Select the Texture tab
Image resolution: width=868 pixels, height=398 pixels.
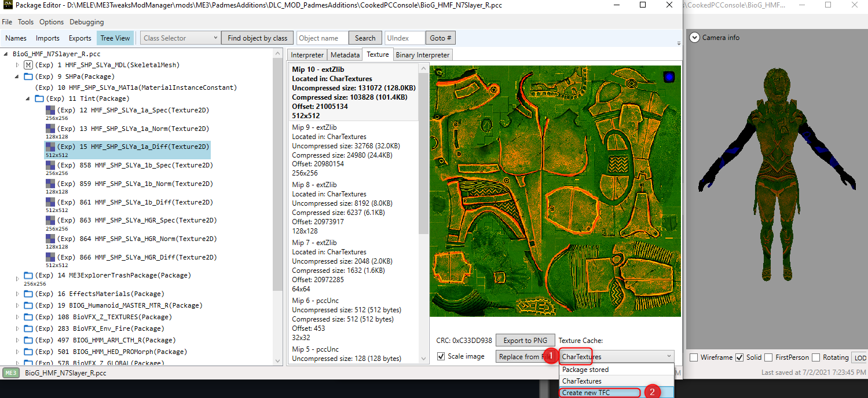pyautogui.click(x=378, y=54)
